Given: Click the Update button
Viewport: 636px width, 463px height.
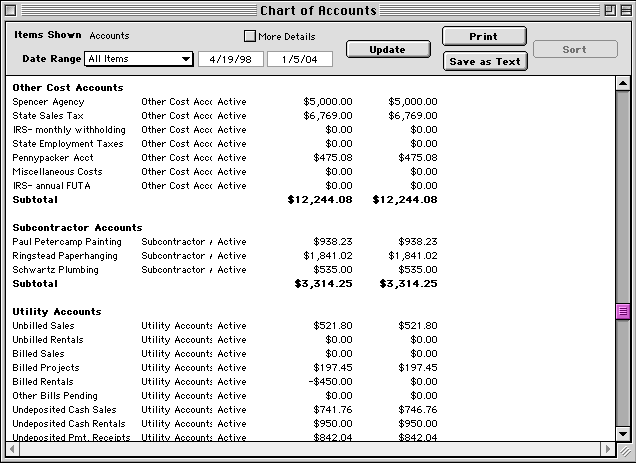Looking at the screenshot, I should pos(388,49).
